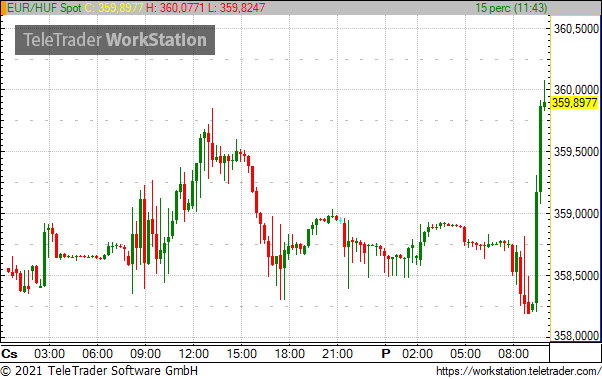Viewport: 602px width, 379px height.
Task: Click the 359,0000 price axis label
Action: (576, 213)
